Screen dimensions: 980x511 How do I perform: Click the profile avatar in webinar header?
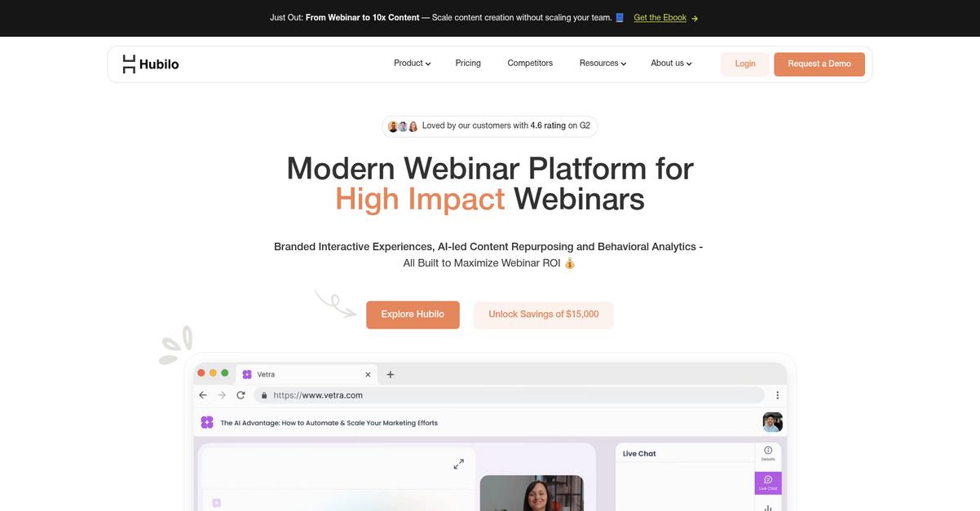point(773,422)
